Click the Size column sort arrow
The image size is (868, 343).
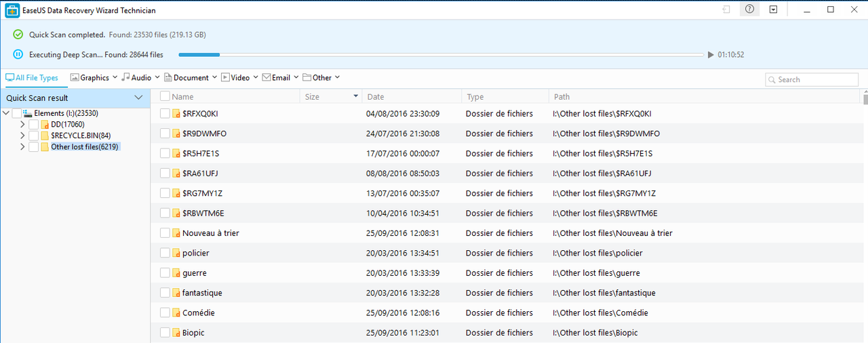point(356,97)
